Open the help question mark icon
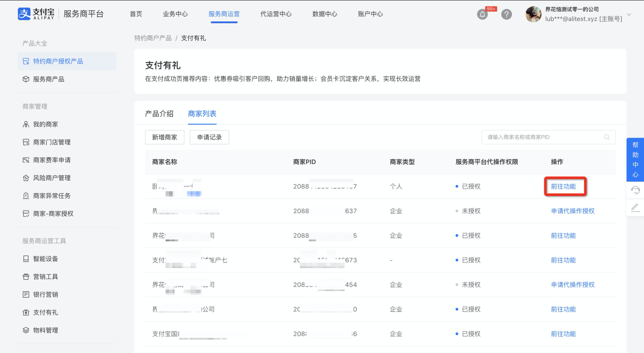 pos(507,15)
